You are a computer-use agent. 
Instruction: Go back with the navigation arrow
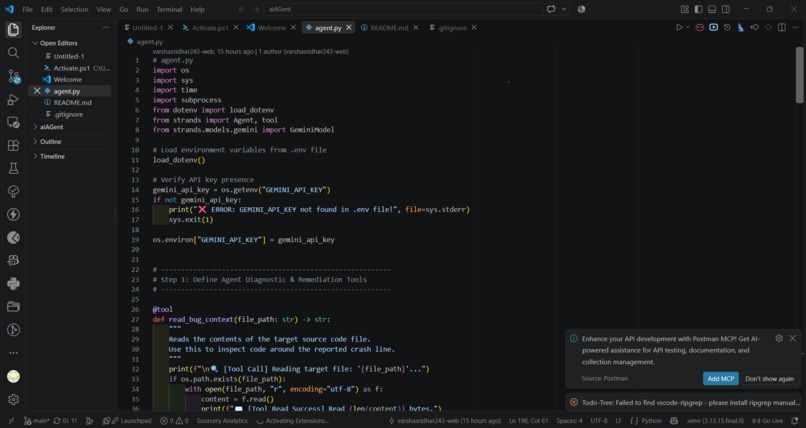coord(242,9)
